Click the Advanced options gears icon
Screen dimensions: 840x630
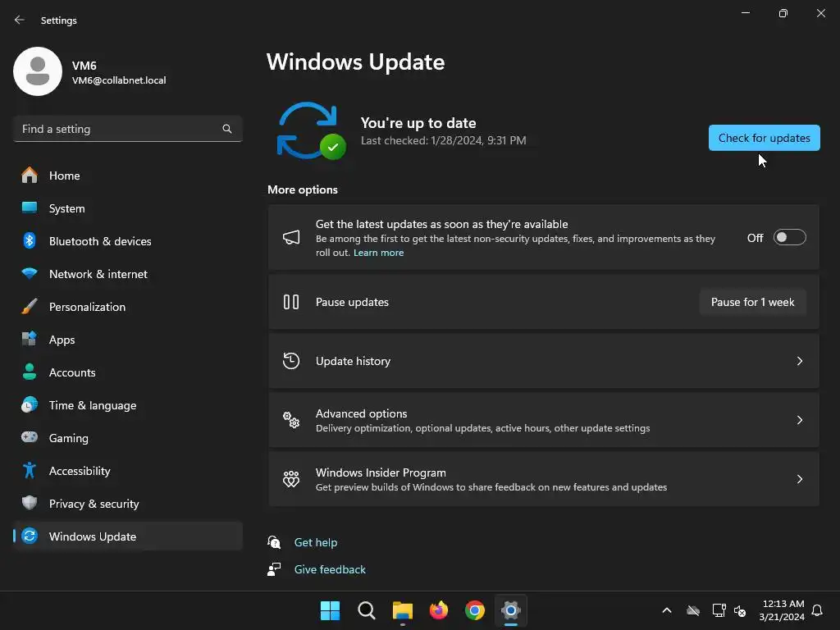tap(291, 419)
